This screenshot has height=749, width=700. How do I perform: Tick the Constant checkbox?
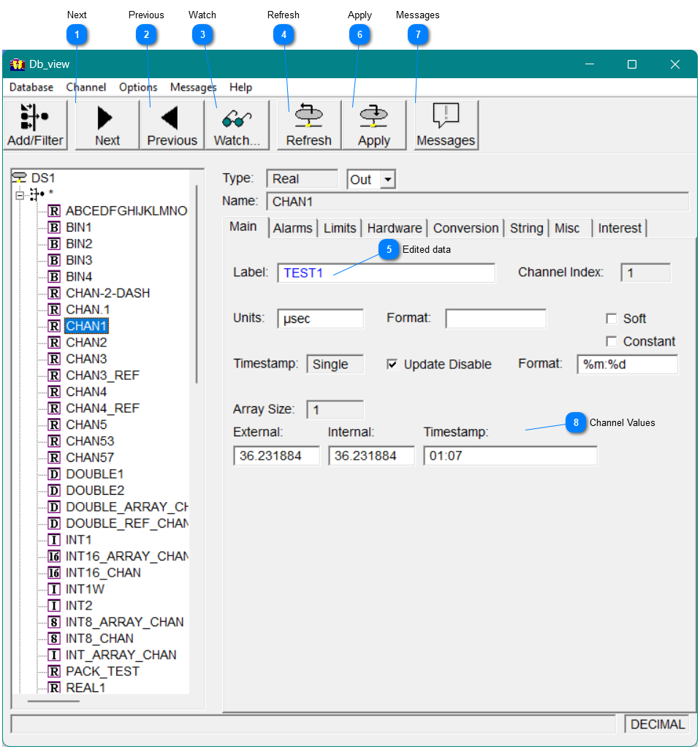(612, 341)
